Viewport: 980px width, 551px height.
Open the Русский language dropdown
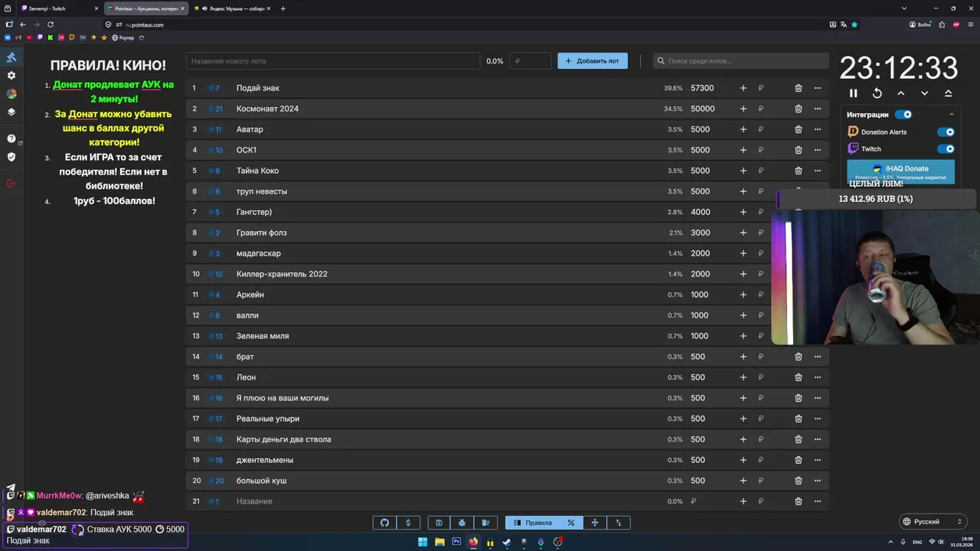pyautogui.click(x=933, y=522)
